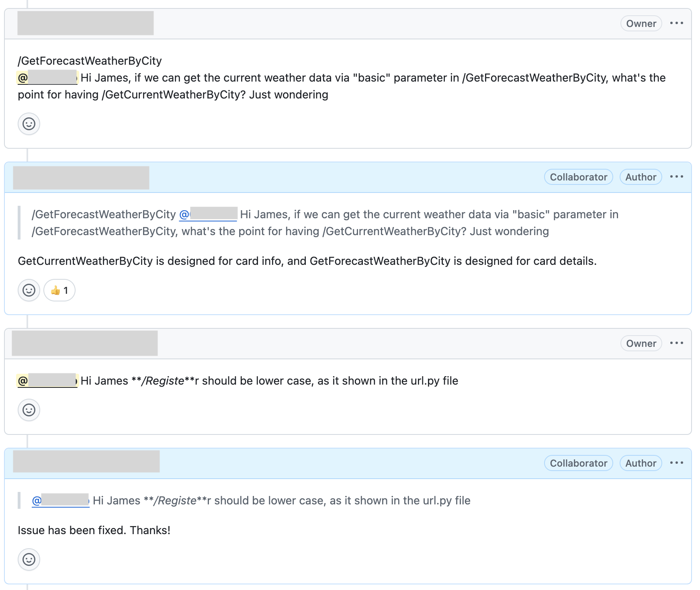Viewport: 700px width, 590px height.
Task: Toggle the thumbs up reaction count
Action: (59, 290)
